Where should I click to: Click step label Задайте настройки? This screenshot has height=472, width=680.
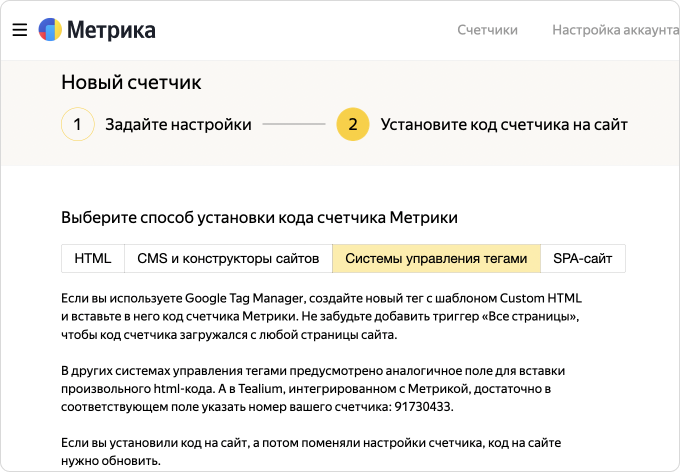tap(178, 125)
